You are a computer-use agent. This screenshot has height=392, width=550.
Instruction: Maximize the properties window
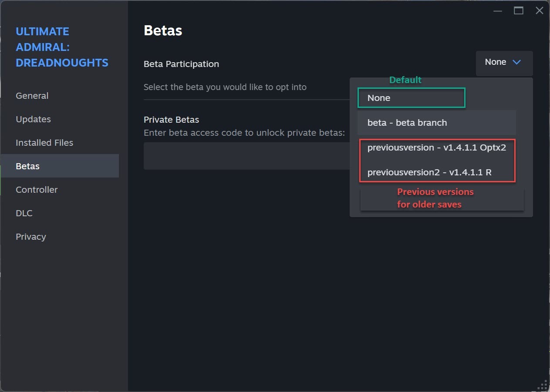518,11
